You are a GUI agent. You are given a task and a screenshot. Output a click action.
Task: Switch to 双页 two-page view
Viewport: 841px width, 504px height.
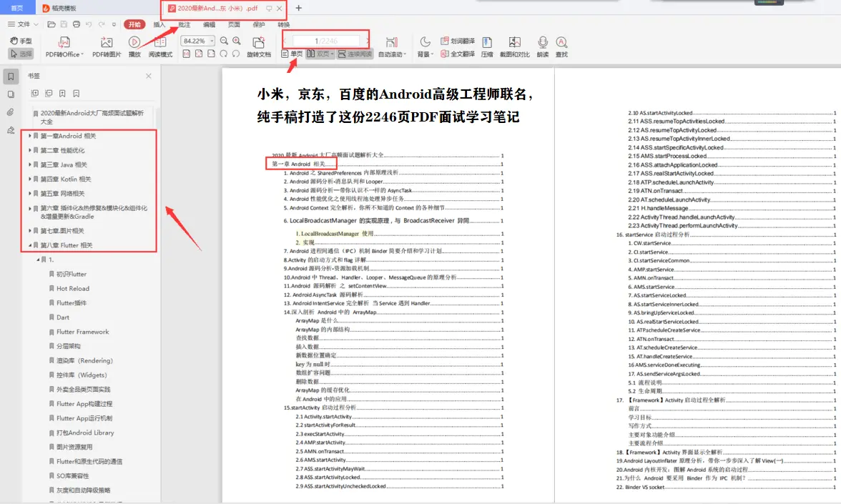pyautogui.click(x=320, y=54)
